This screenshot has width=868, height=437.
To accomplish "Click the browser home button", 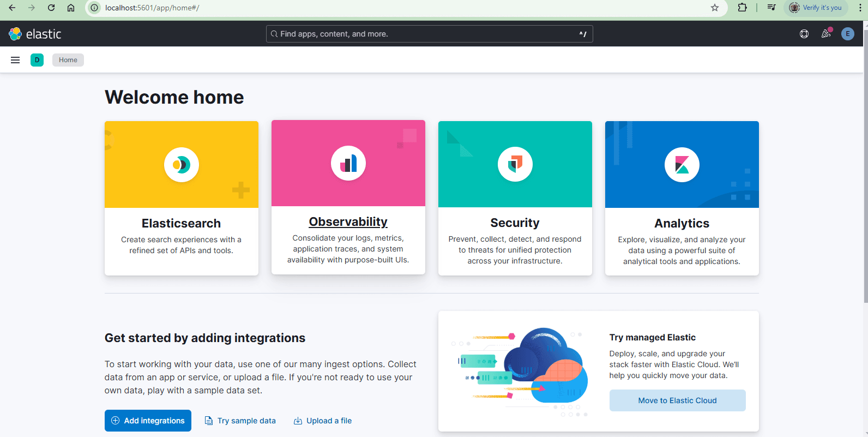I will [71, 8].
